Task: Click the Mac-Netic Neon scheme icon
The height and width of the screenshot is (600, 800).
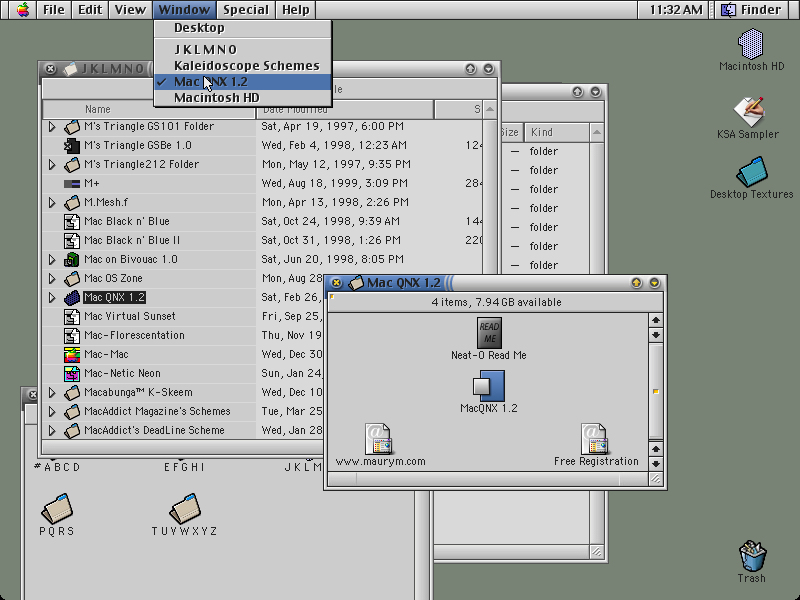Action: coord(72,373)
